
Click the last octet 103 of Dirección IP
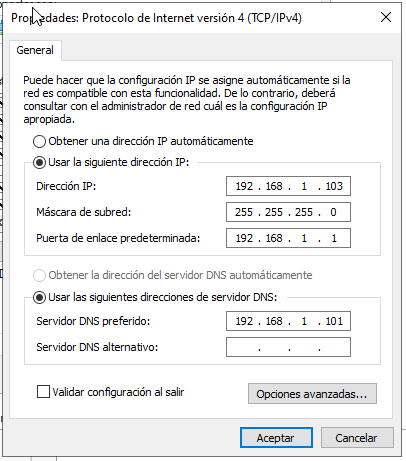334,186
